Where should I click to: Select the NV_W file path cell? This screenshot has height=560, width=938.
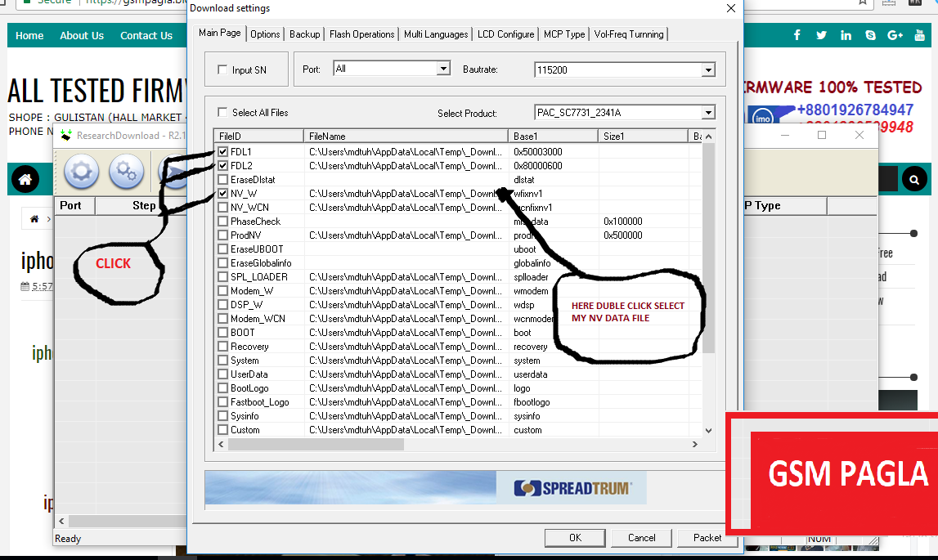406,193
